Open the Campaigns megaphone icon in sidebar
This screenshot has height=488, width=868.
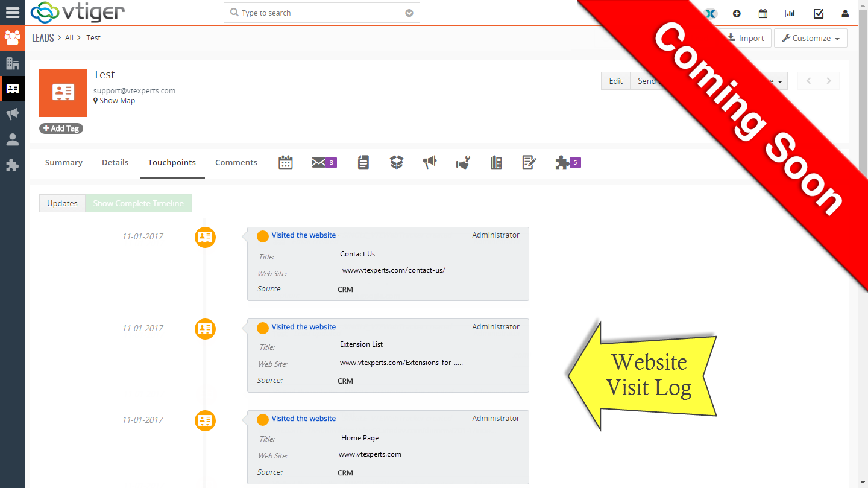pyautogui.click(x=13, y=114)
